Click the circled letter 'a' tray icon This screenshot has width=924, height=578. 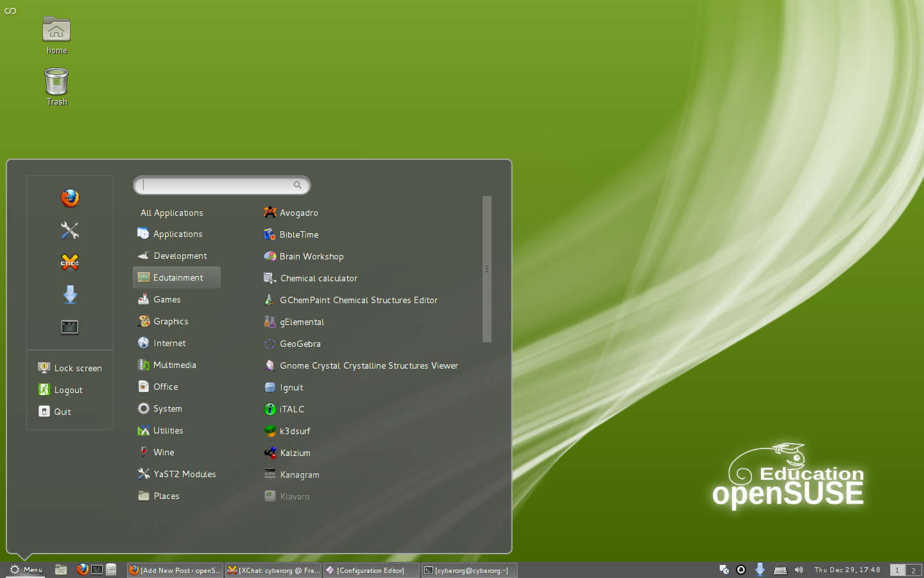click(x=741, y=570)
